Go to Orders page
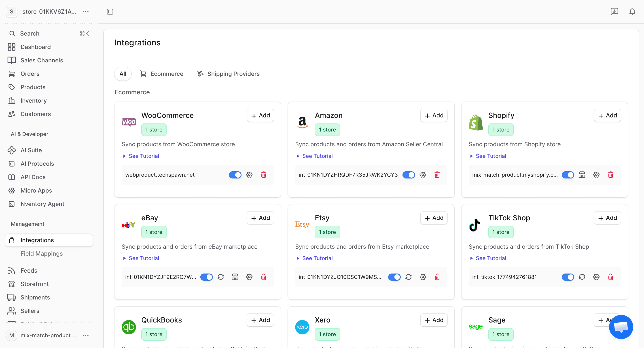Screen dimensions: 644x348 point(49,74)
